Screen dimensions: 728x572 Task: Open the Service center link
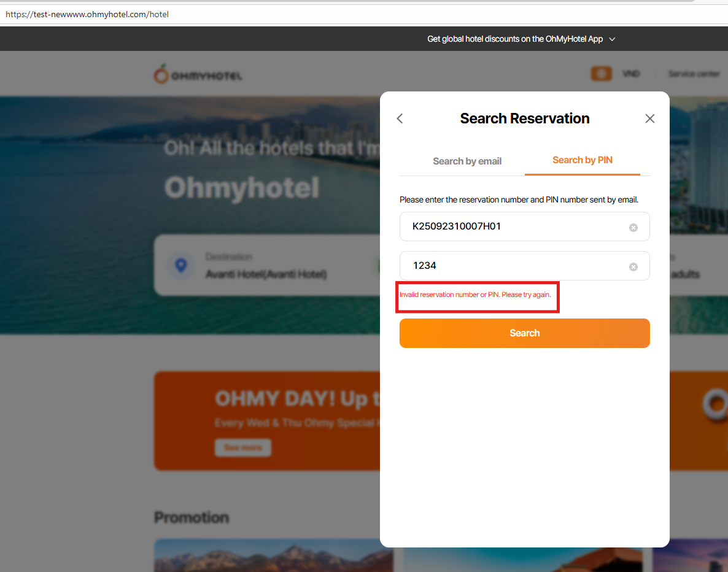click(x=694, y=74)
